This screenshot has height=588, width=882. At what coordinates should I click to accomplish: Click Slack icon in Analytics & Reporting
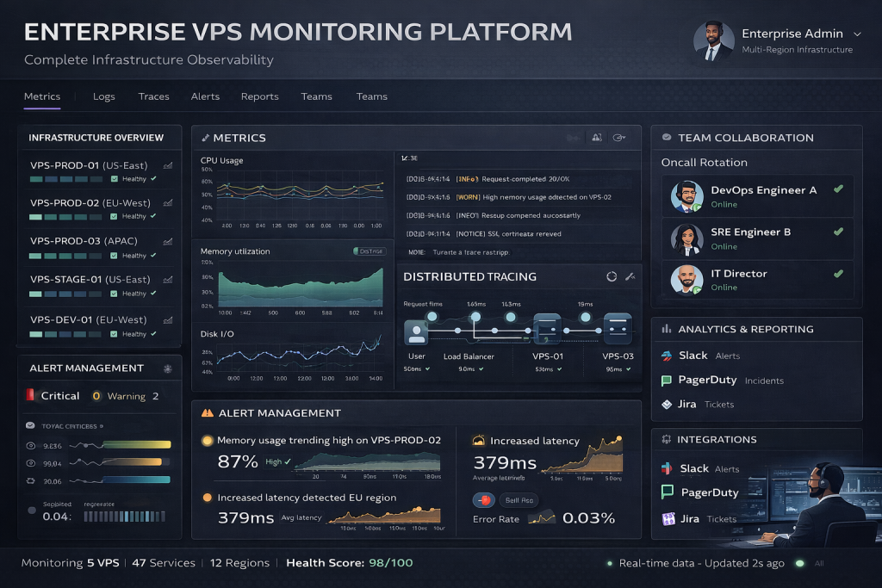[667, 356]
